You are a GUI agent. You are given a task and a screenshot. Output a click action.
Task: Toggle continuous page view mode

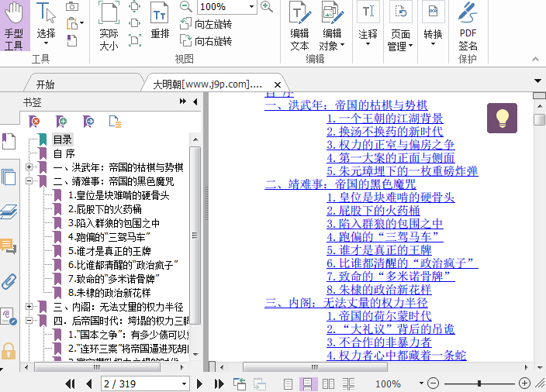[307, 384]
